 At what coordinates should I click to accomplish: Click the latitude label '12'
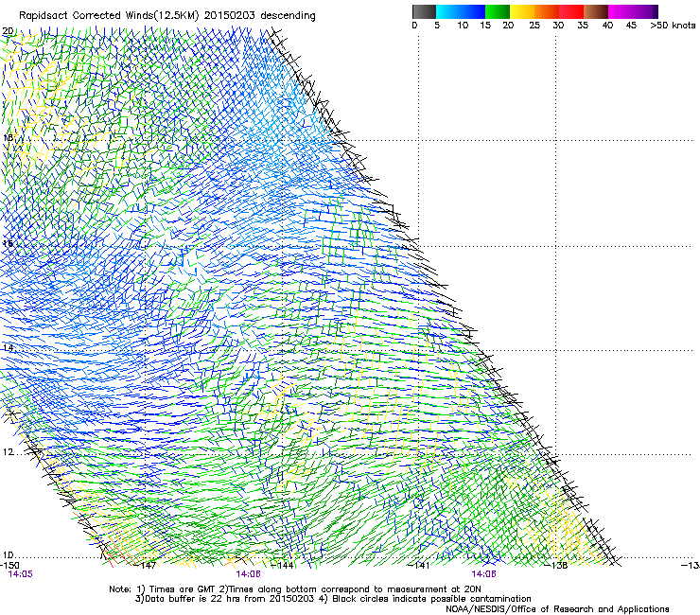[x=8, y=452]
